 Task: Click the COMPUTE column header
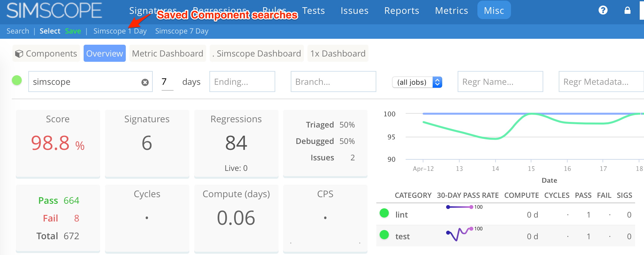[522, 196]
